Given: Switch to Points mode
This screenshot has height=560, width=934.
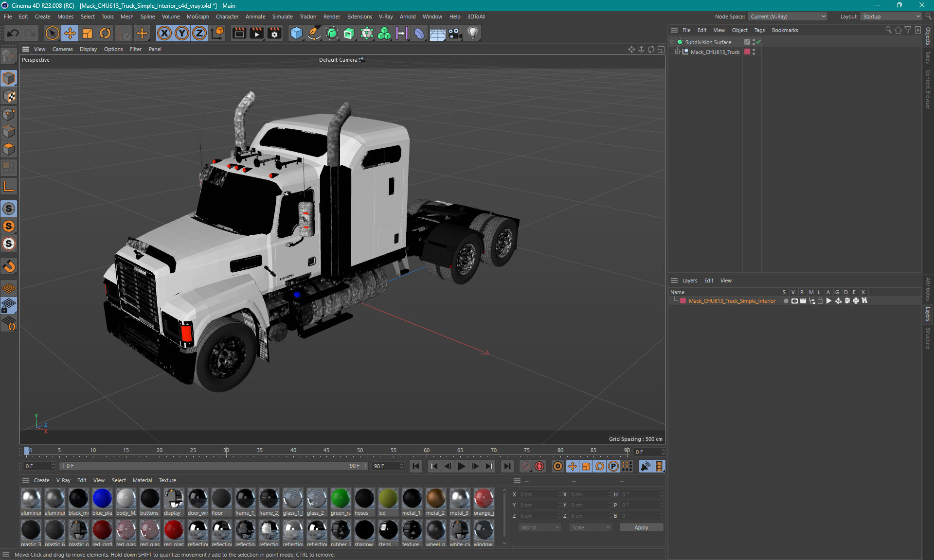Looking at the screenshot, I should [9, 114].
